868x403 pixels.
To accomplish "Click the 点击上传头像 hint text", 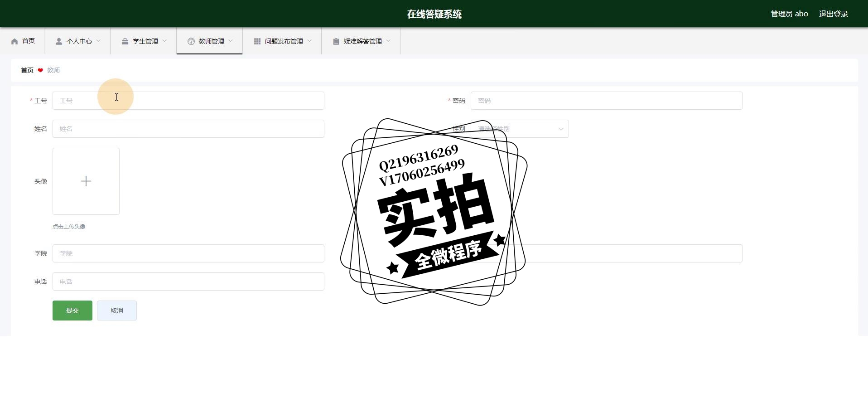I will (x=69, y=227).
